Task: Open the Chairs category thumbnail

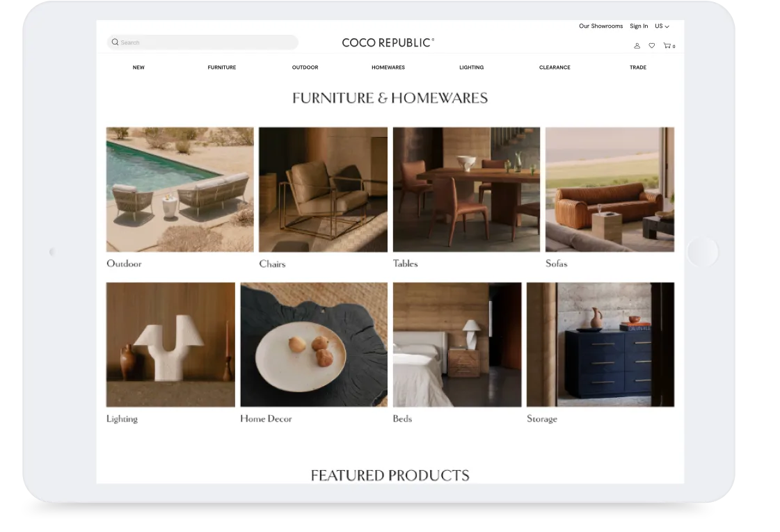Action: (322, 188)
